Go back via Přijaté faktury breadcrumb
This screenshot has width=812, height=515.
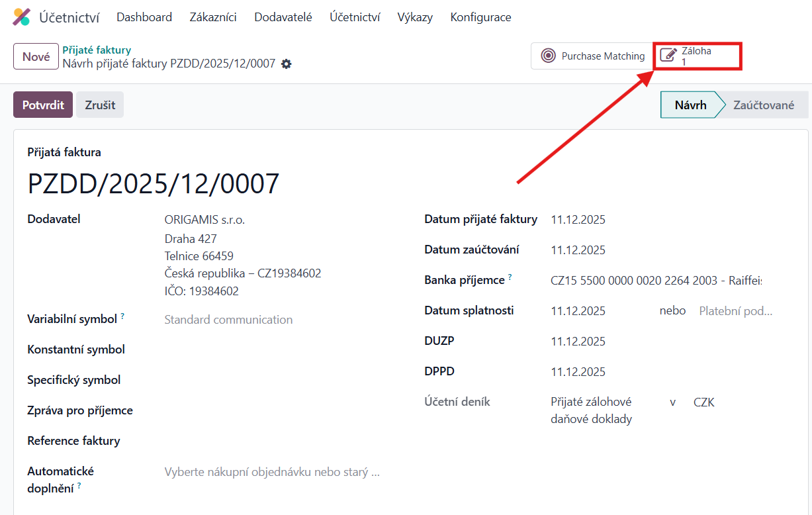(x=97, y=50)
